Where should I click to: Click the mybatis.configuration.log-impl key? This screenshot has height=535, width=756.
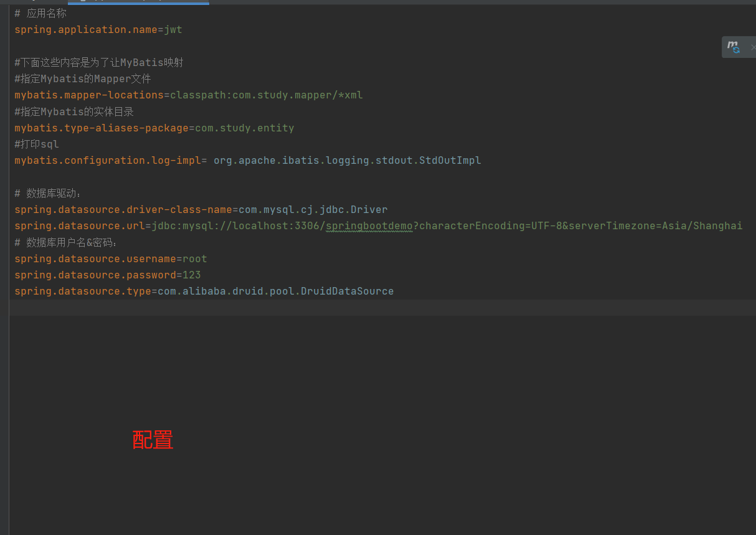click(108, 160)
